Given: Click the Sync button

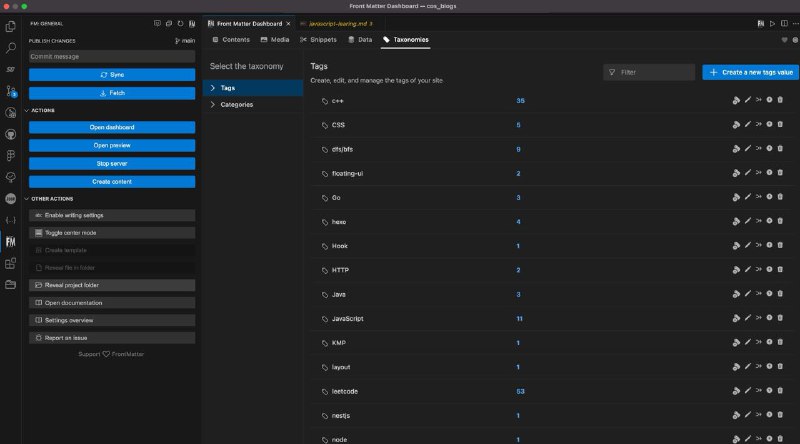Looking at the screenshot, I should (111, 75).
